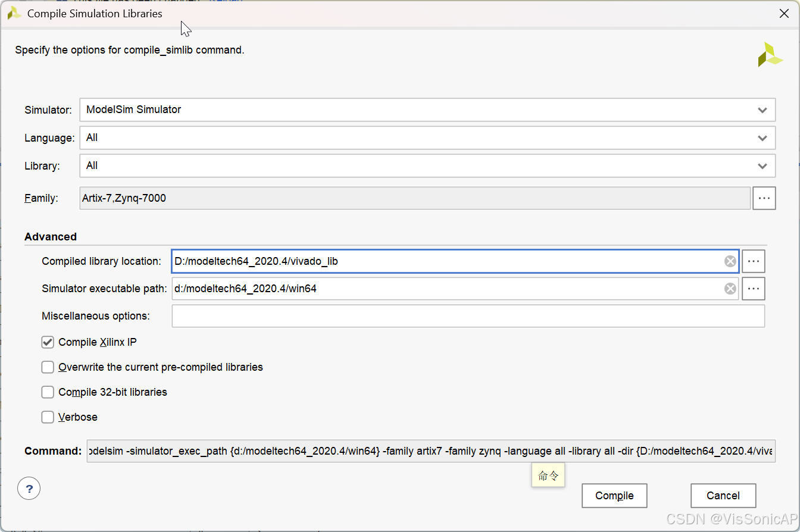Clear the Simulator executable path text
This screenshot has width=800, height=532.
click(730, 289)
